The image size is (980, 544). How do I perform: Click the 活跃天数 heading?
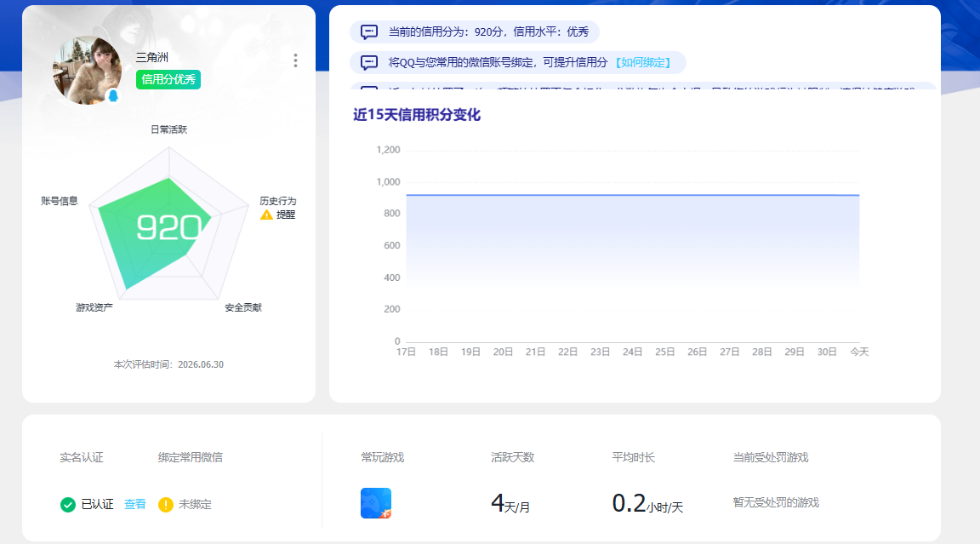(512, 458)
